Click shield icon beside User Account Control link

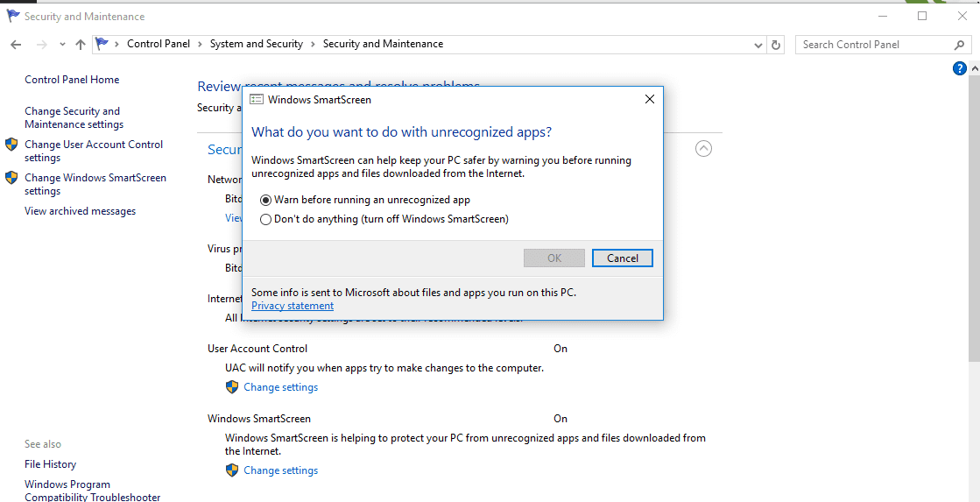[x=11, y=145]
